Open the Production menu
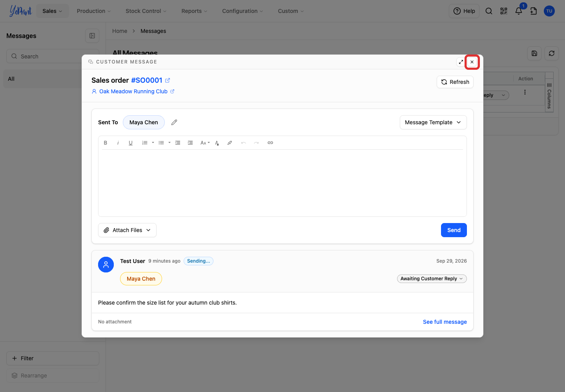Viewport: 565px width, 392px height. 94,11
